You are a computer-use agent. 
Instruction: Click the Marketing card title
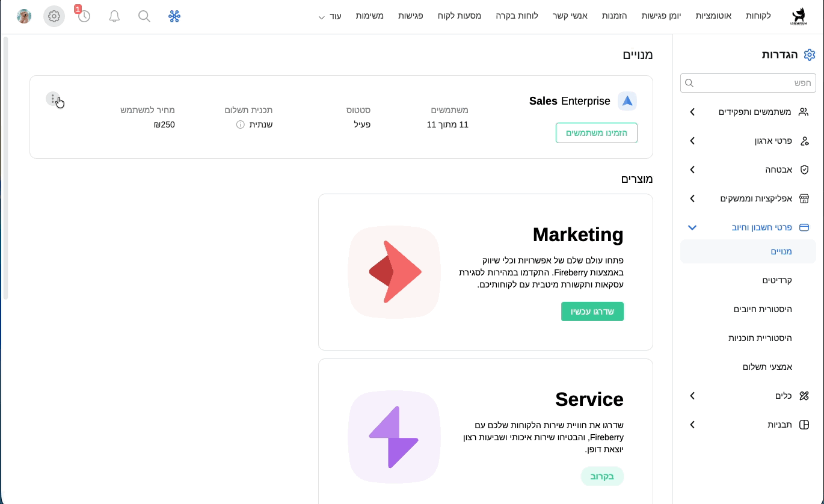click(578, 235)
